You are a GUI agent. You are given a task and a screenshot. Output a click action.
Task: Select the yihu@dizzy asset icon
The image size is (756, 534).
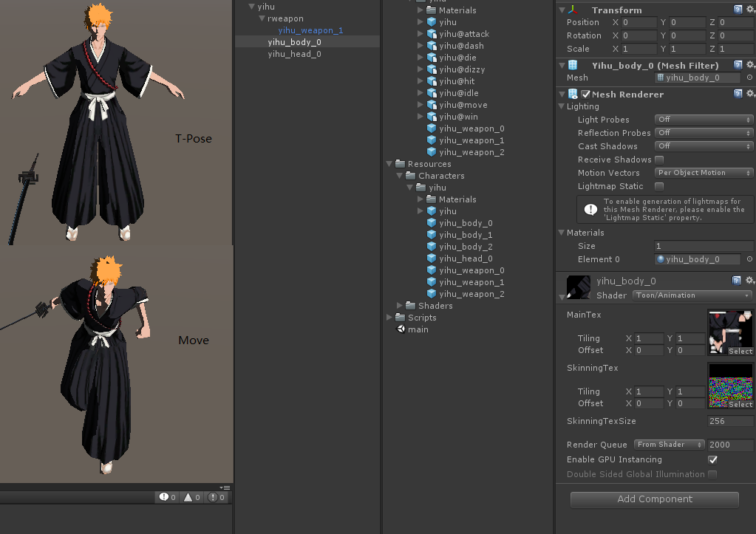tap(432, 69)
